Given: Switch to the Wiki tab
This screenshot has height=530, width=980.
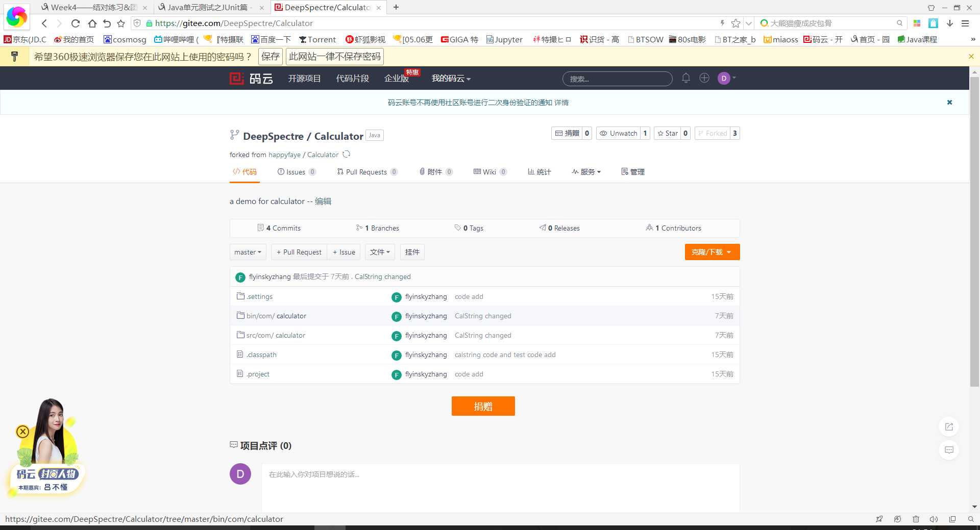Looking at the screenshot, I should tap(490, 172).
